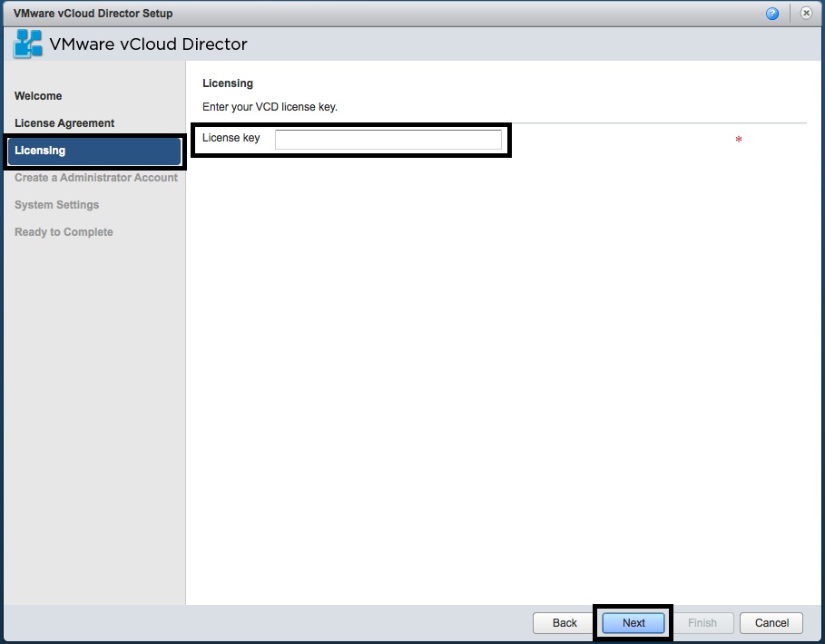Click the red required-field asterisk
Viewport: 825px width, 644px height.
(x=738, y=140)
